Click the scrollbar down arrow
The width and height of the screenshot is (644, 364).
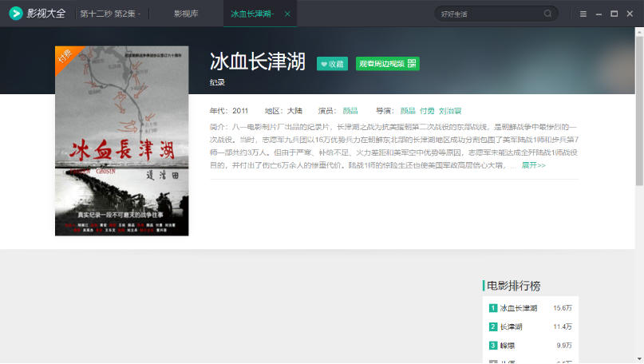[x=638, y=358]
